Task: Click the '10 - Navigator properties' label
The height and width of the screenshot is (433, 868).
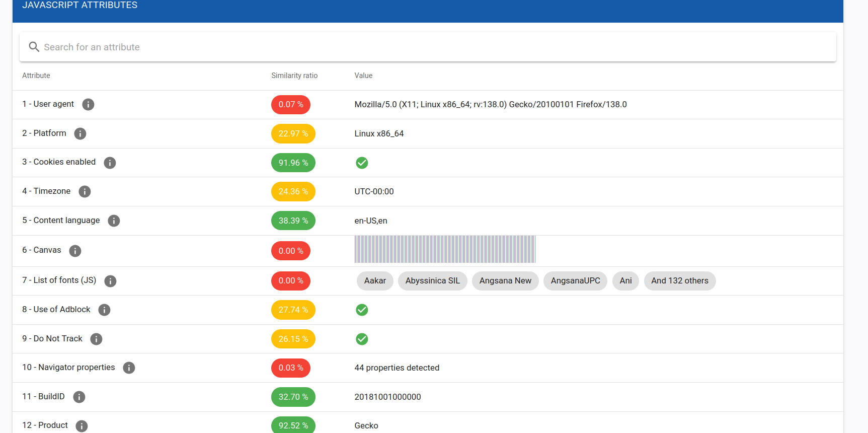Action: click(68, 367)
